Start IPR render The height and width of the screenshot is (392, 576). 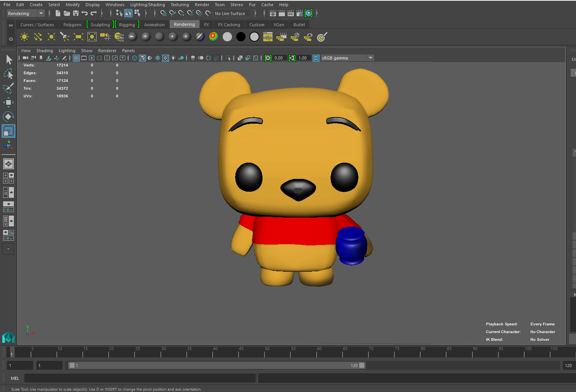[291, 13]
